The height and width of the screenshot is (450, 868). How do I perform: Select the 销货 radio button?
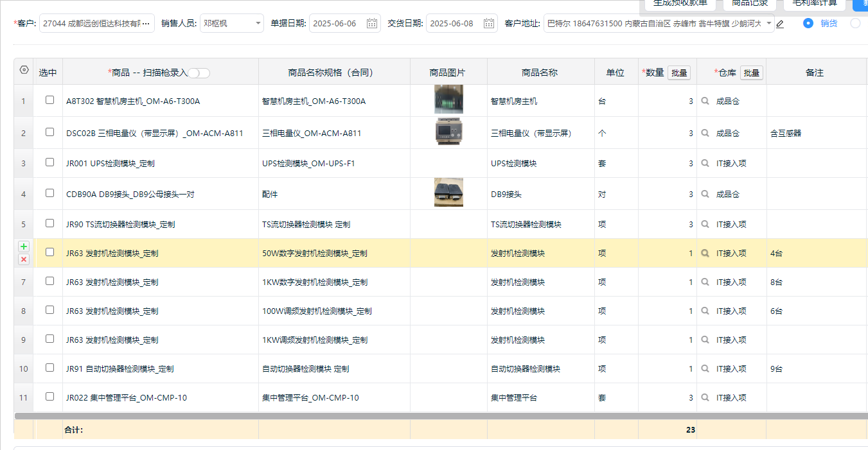coord(808,23)
